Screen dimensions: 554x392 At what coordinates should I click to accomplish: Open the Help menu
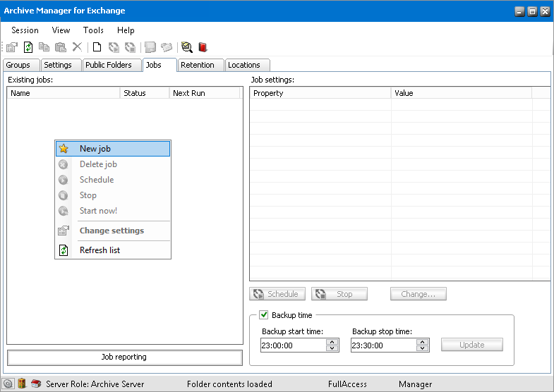126,30
